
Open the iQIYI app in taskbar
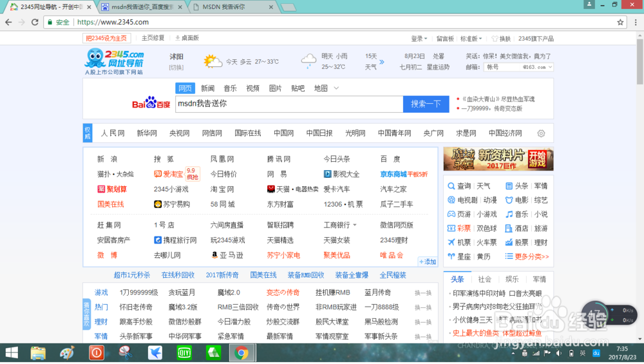pos(184,353)
